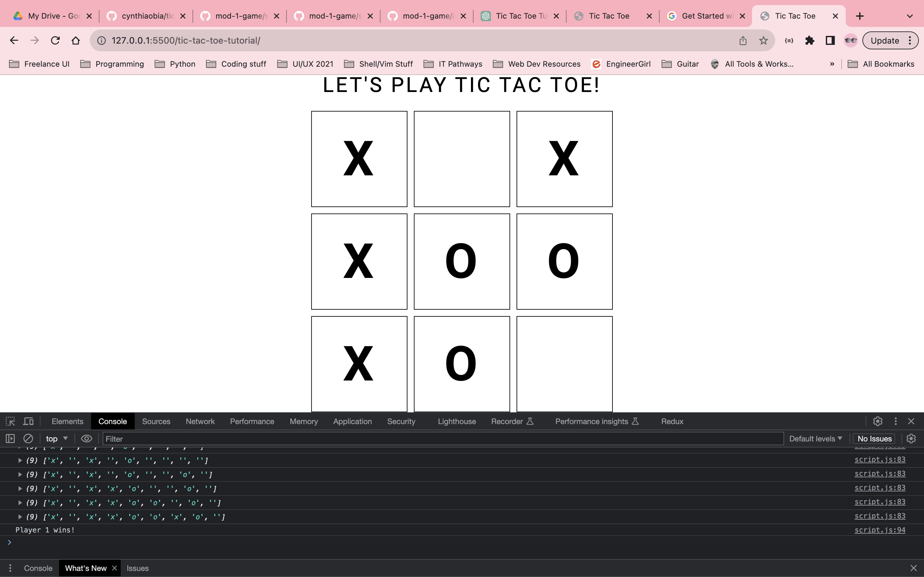Image resolution: width=924 pixels, height=577 pixels.
Task: Click the empty top middle game square
Action: (x=462, y=159)
